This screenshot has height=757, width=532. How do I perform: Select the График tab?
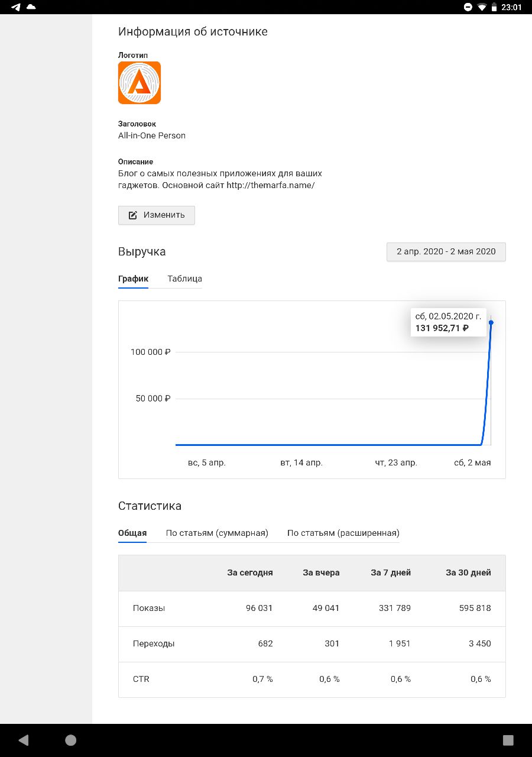pos(133,279)
